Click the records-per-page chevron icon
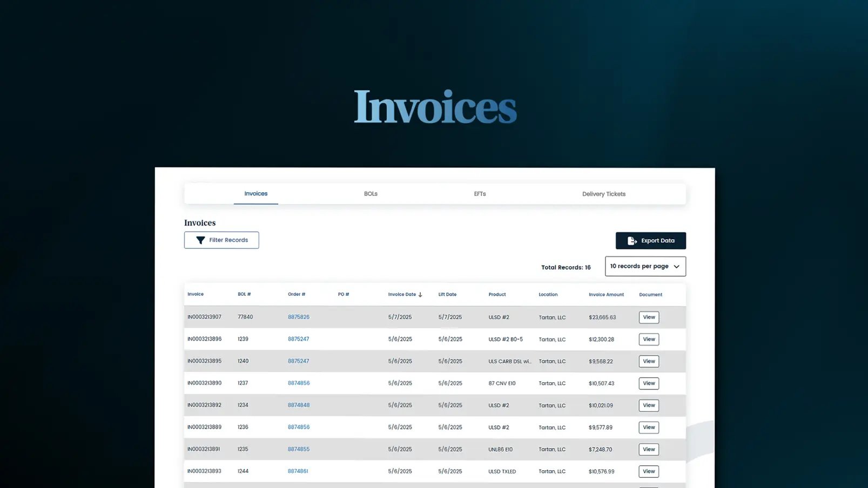 676,266
